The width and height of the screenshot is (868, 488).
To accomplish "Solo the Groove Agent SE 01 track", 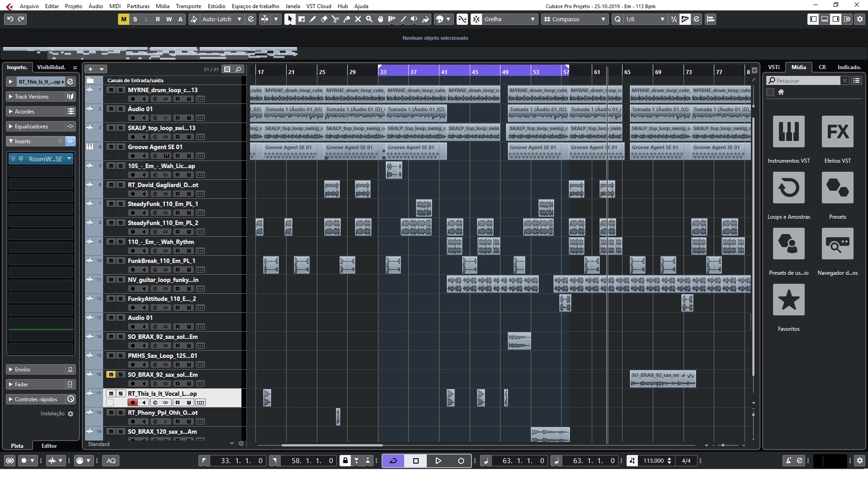I will (x=121, y=147).
